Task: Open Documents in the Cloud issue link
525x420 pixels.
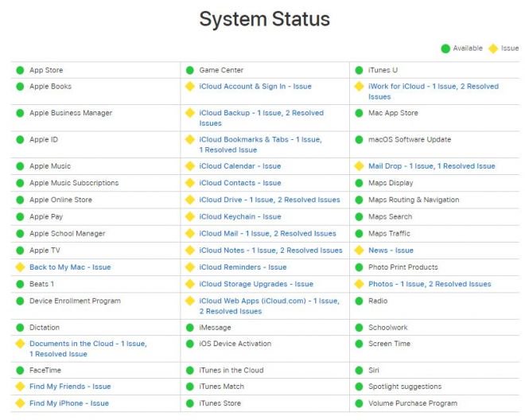Action: [88, 348]
